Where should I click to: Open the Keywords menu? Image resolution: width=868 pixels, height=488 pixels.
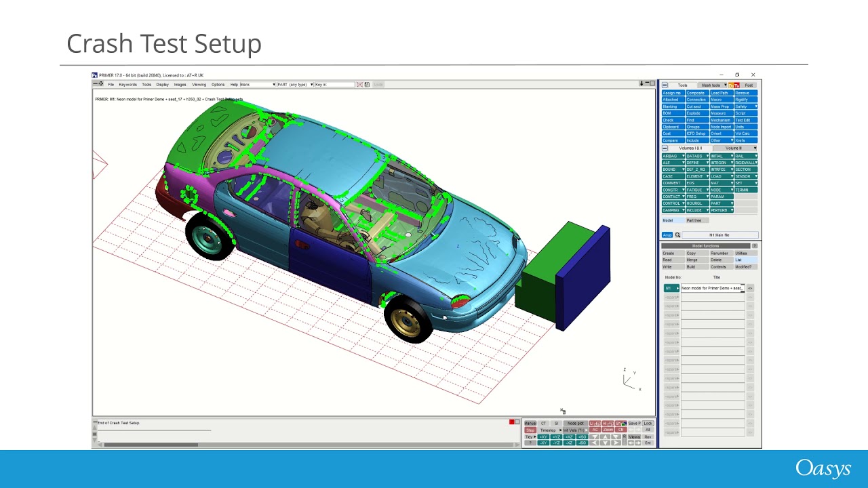tap(127, 85)
